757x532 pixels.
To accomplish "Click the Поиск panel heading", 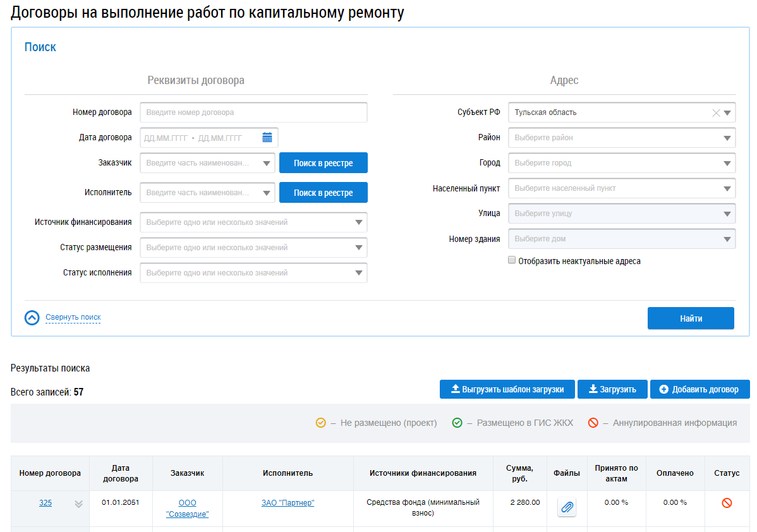I will click(x=40, y=47).
